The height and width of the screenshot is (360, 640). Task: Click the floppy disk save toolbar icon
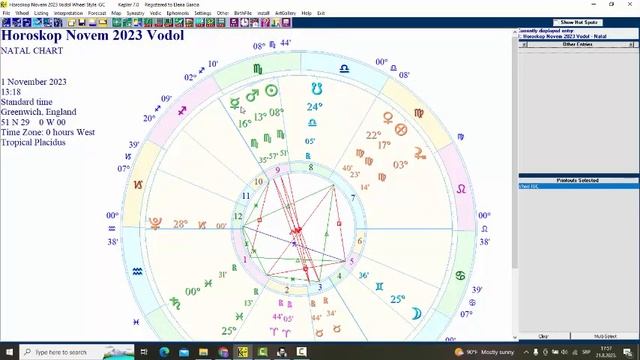pyautogui.click(x=82, y=22)
